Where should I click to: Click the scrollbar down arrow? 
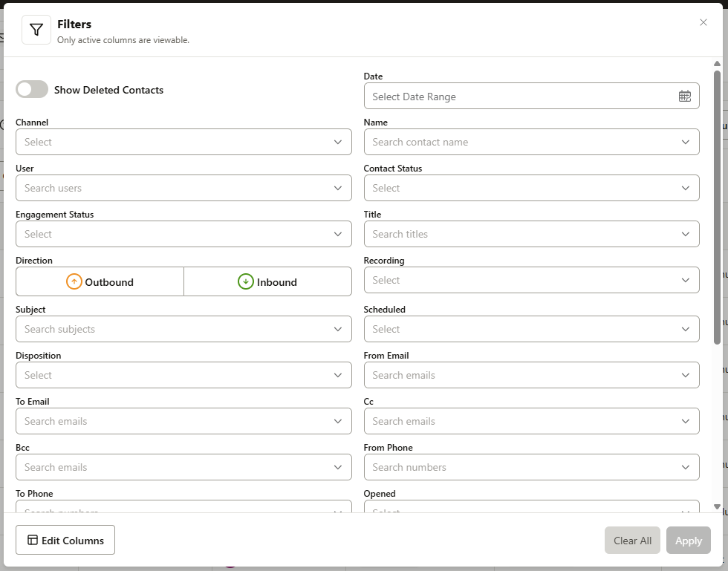(x=717, y=506)
